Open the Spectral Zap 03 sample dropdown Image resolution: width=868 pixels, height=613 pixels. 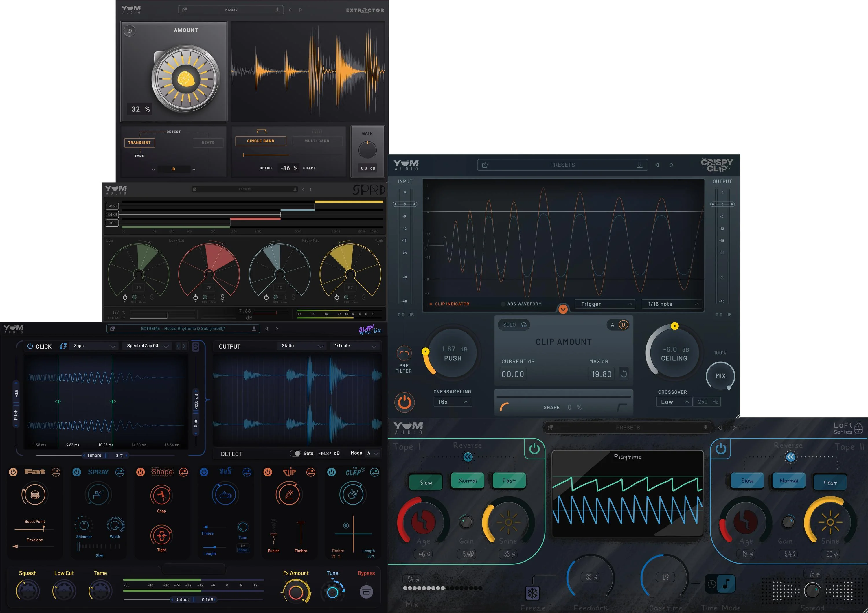coord(147,346)
